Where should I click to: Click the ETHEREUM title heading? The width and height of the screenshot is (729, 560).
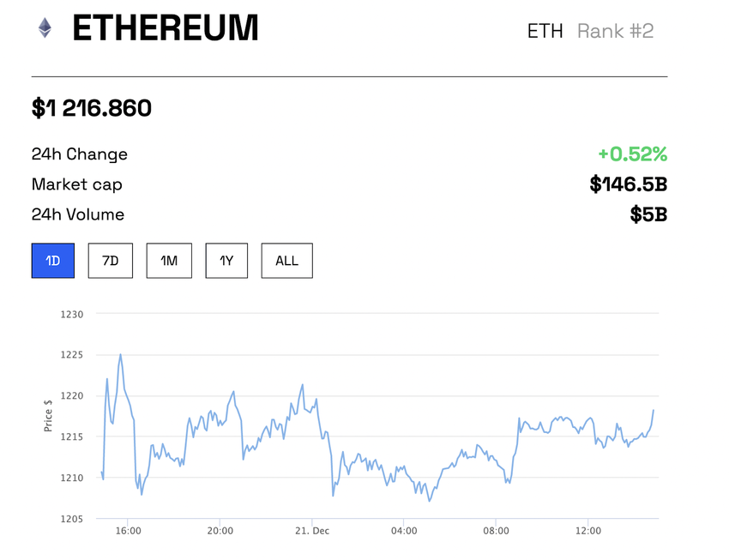[166, 28]
